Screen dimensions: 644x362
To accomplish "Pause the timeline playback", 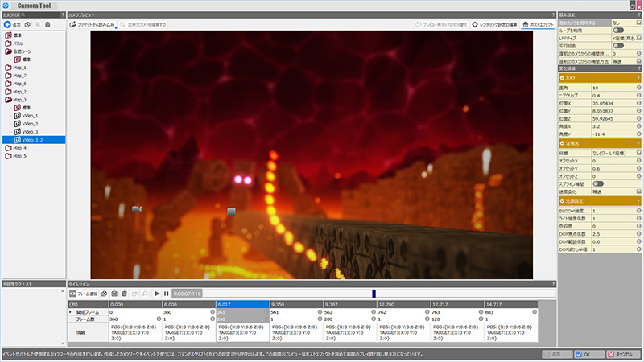I will pos(166,294).
